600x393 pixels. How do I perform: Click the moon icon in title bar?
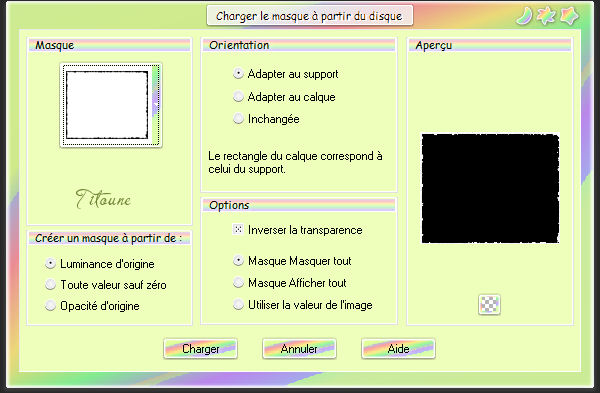525,16
